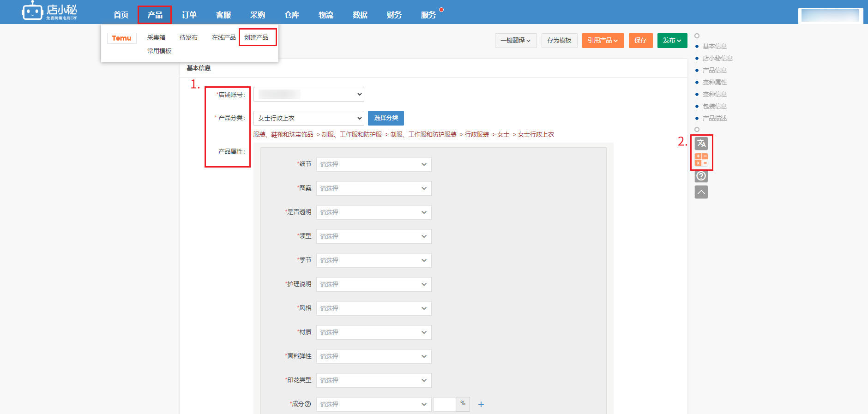This screenshot has height=414, width=868.
Task: Click the 成分 percentage input field
Action: click(x=445, y=404)
